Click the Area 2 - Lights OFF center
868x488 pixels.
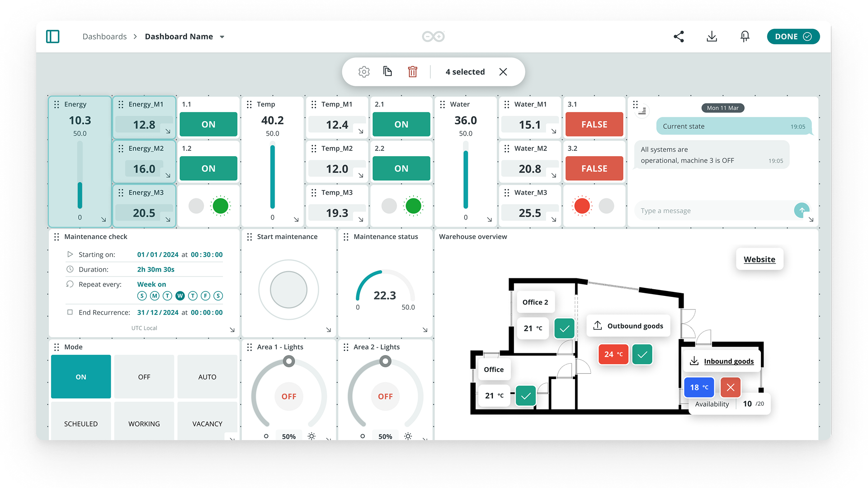point(385,396)
